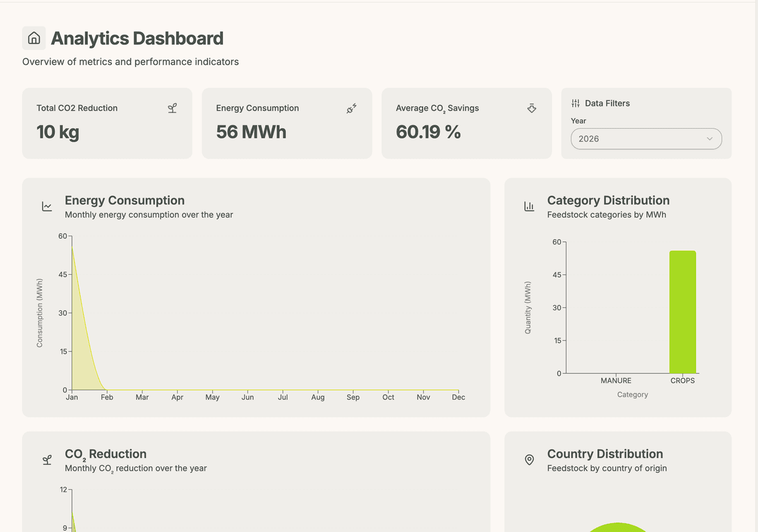Click the chevron arrow inside the Year selector
Image resolution: width=758 pixels, height=532 pixels.
click(709, 138)
